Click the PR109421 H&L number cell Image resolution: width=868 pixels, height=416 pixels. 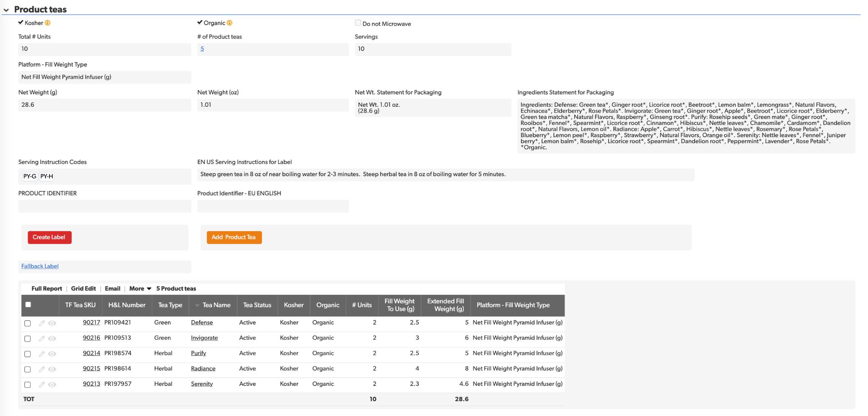118,322
